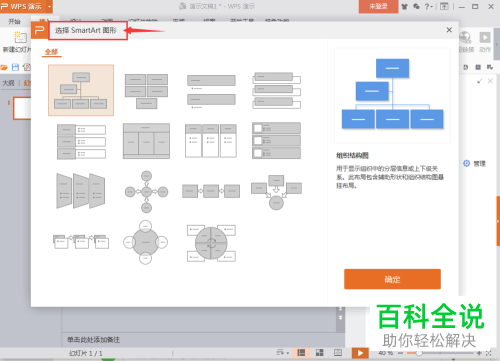
Task: Click the 未登录 login button
Action: (378, 6)
